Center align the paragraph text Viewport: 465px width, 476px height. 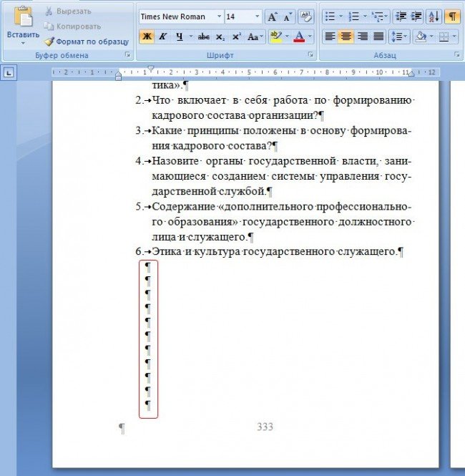click(x=346, y=37)
